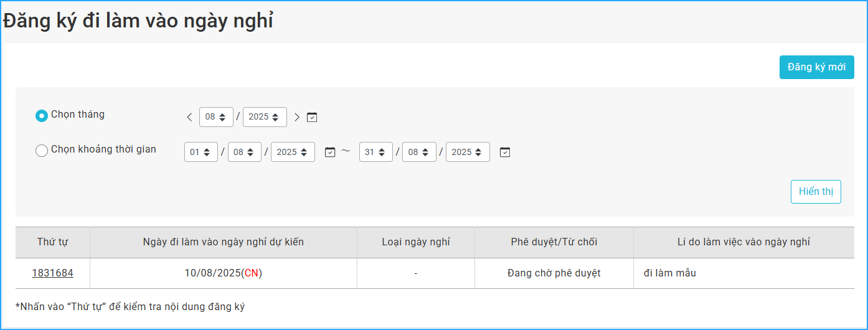Select the 'Chọn khoảng thời gian' radio option
Screen dimensions: 868x330
coord(42,151)
